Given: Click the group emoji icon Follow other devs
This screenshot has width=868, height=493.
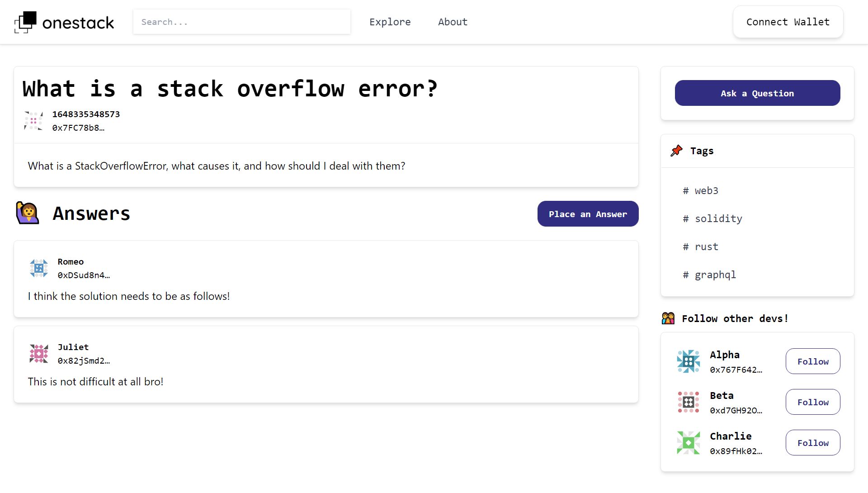Looking at the screenshot, I should 669,318.
